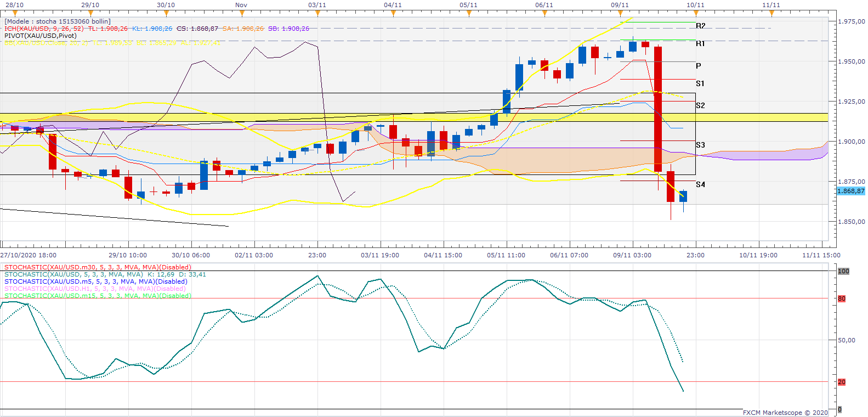
Task: Select the disabled STOCHASTIC XAU/USD.m15 label
Action: click(98, 296)
